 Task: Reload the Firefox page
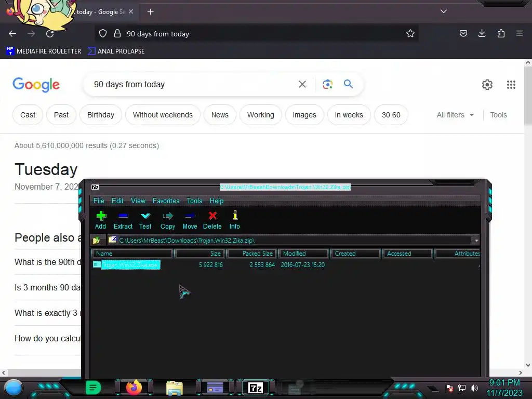50,34
